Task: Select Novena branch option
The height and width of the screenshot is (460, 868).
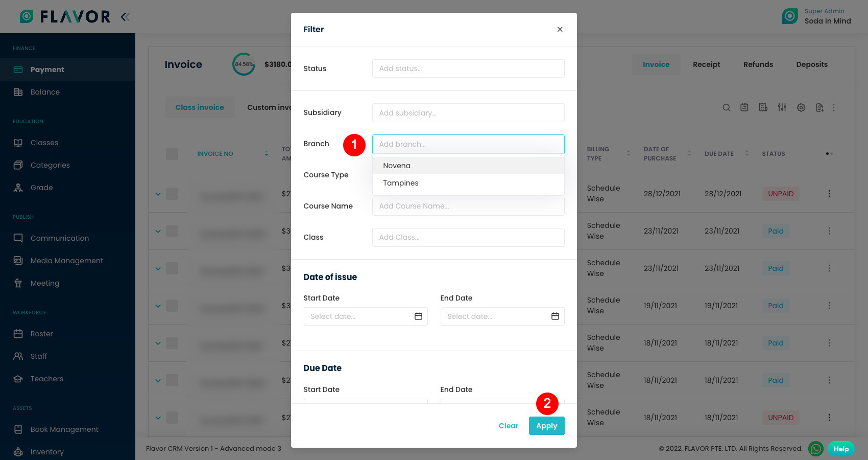Action: pos(468,166)
